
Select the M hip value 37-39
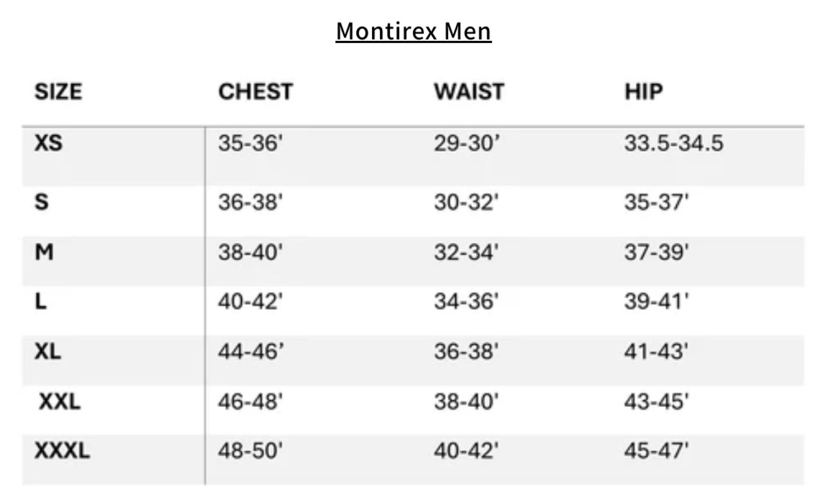click(x=657, y=253)
